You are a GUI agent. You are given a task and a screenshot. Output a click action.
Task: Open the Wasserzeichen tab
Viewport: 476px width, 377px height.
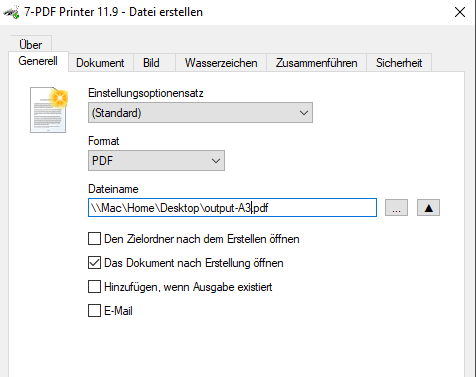pos(221,63)
